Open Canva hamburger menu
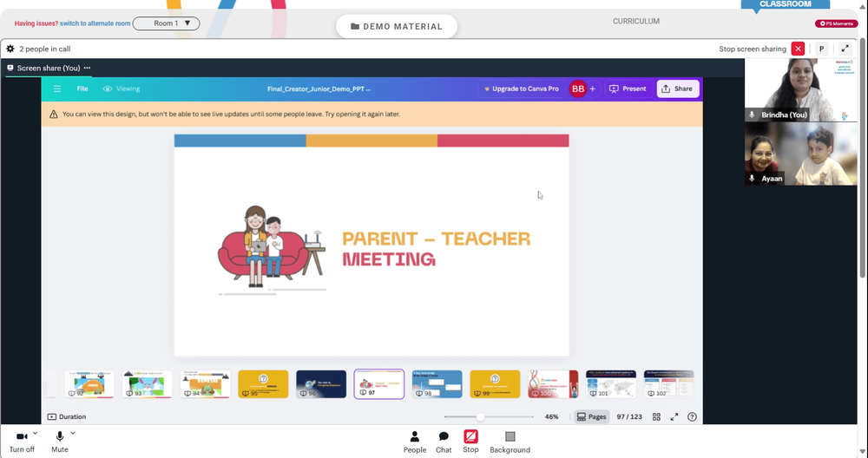868x458 pixels. (x=57, y=88)
